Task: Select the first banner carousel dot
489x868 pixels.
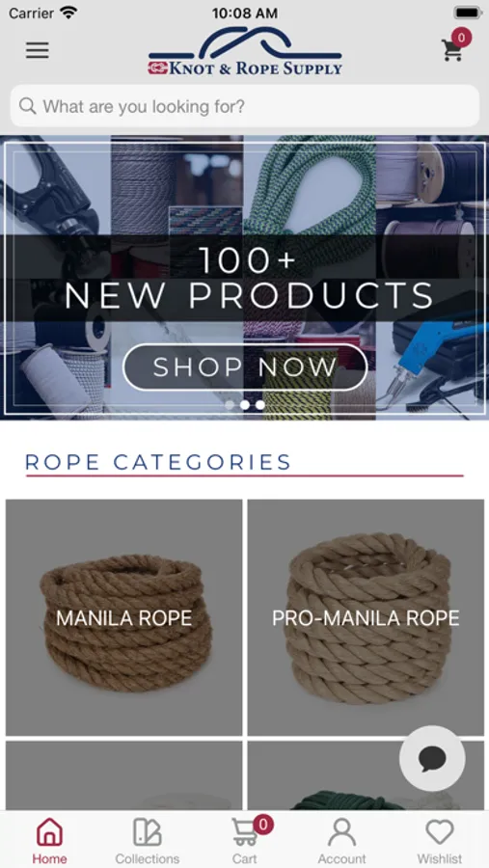Action: (230, 405)
